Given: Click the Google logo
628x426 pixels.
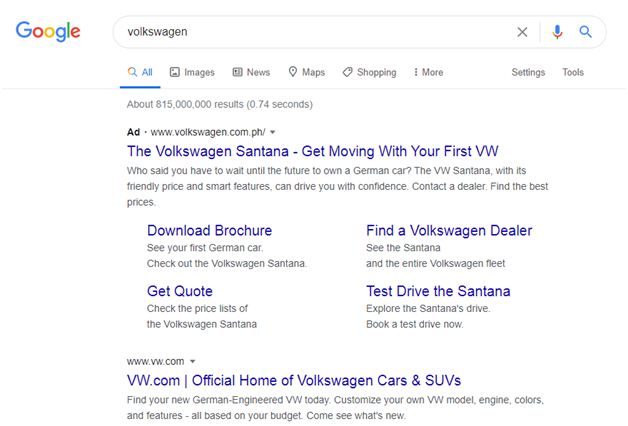Looking at the screenshot, I should [48, 32].
